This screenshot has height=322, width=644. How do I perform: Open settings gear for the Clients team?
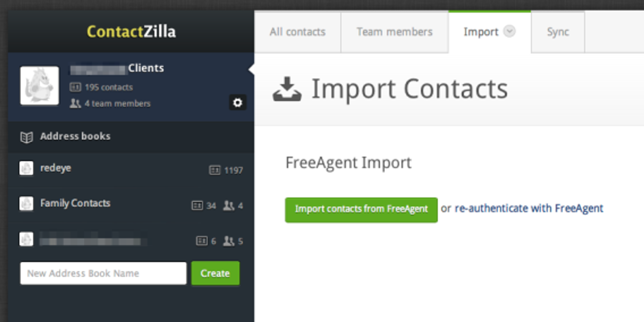(237, 103)
